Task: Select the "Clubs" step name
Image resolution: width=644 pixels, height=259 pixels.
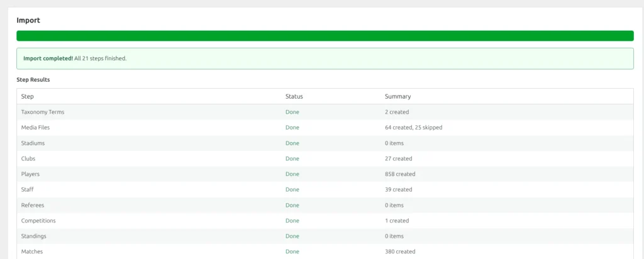Action: (x=28, y=158)
